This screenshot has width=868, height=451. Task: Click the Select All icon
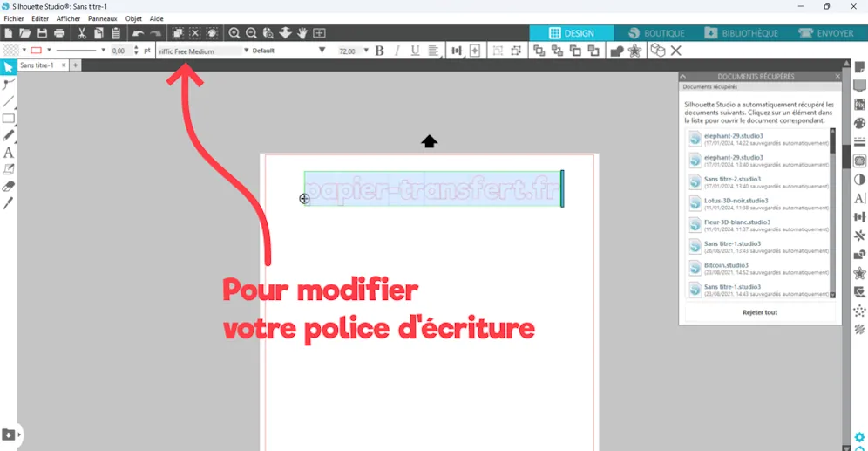pos(178,33)
